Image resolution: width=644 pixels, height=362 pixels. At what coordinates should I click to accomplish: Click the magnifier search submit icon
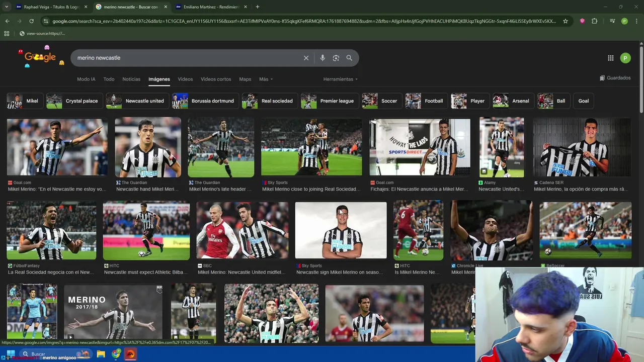(349, 58)
